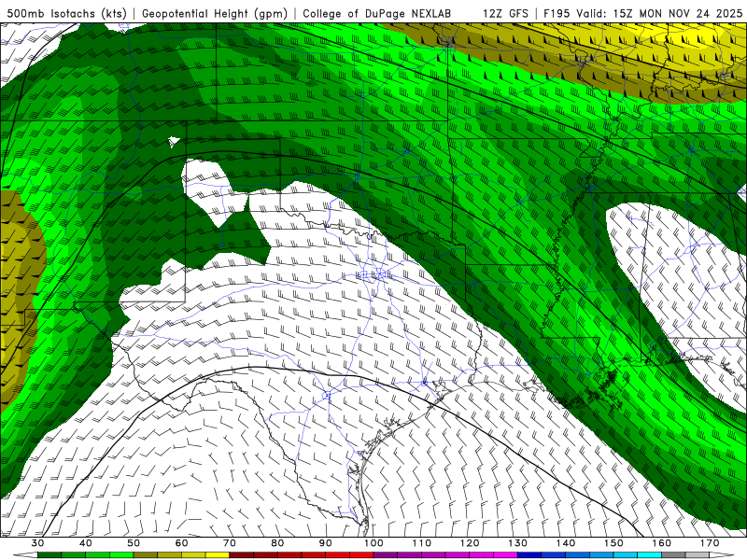The image size is (747, 560).
Task: Click the 60 value on the color scale
Action: 181,543
